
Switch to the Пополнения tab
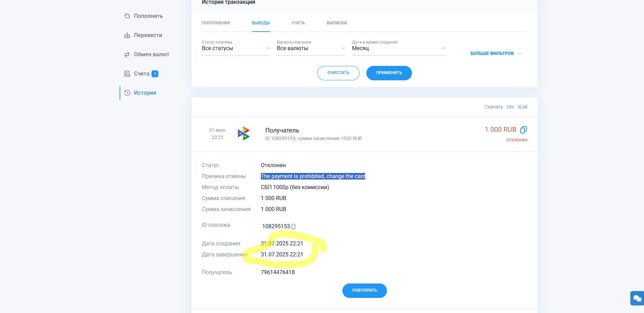[216, 23]
